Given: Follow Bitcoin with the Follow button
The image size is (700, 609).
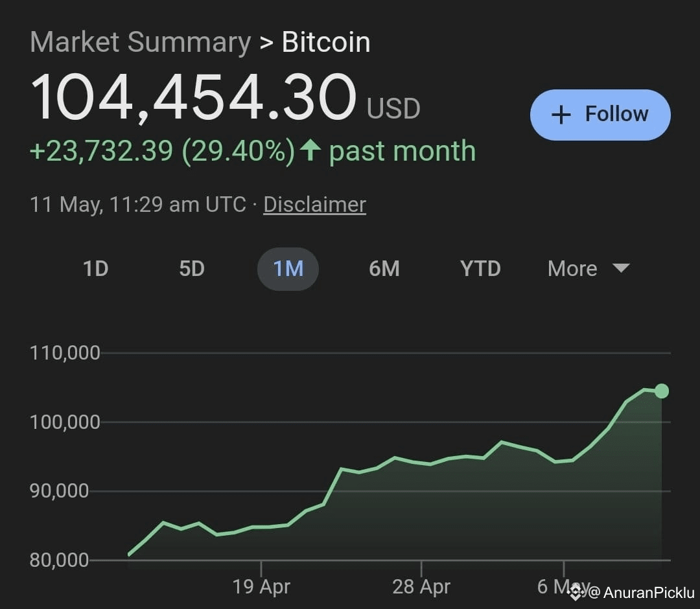Looking at the screenshot, I should [600, 115].
